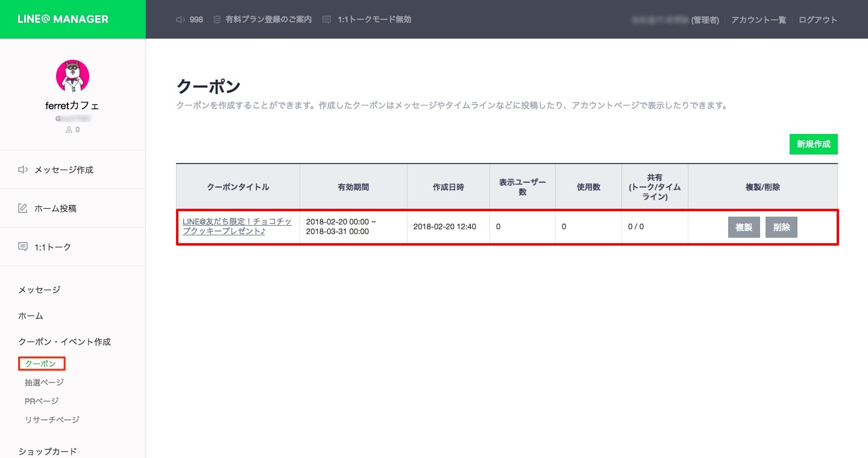
Task: Expand the メッセージ section
Action: 40,290
